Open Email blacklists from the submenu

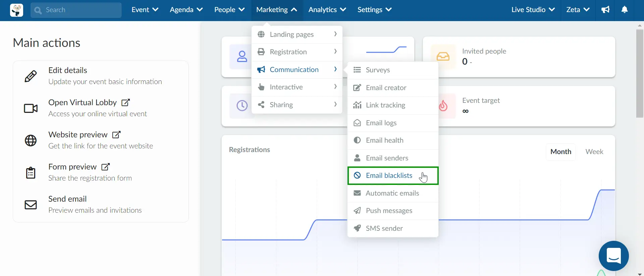pyautogui.click(x=393, y=176)
